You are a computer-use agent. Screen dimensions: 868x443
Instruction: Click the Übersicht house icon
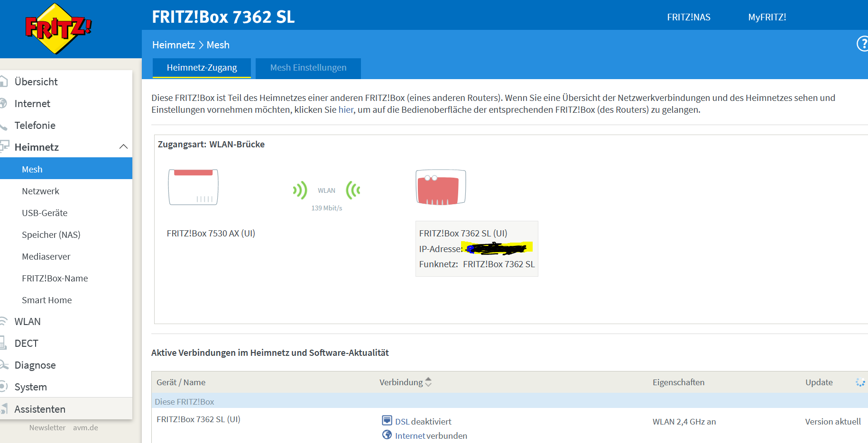pyautogui.click(x=3, y=81)
